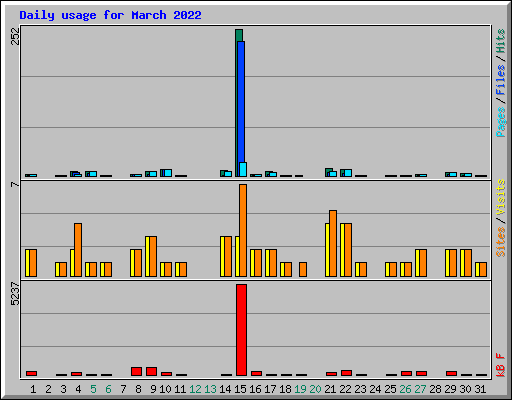Viewport: 512px width, 400px height.
Task: Click green weekend day label '26'
Action: pyautogui.click(x=405, y=389)
